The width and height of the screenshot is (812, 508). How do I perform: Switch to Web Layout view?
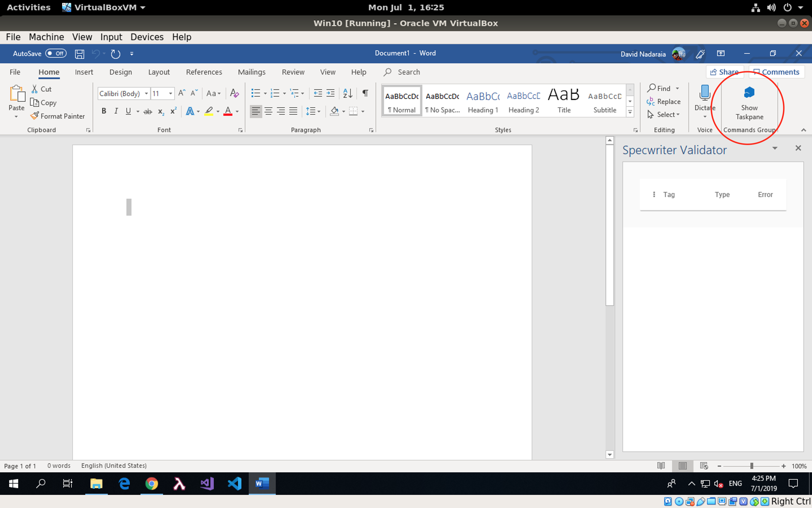tap(704, 466)
